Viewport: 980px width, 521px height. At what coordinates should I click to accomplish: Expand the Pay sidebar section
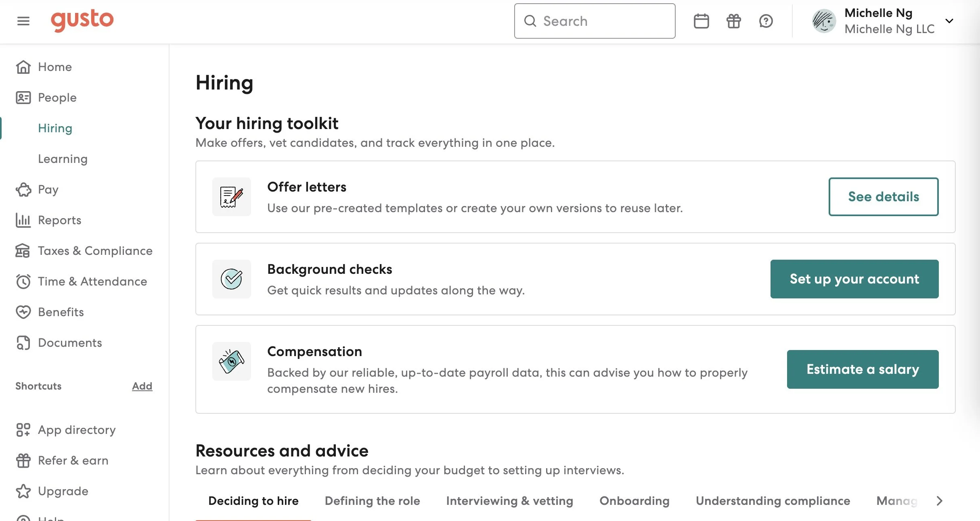point(48,190)
